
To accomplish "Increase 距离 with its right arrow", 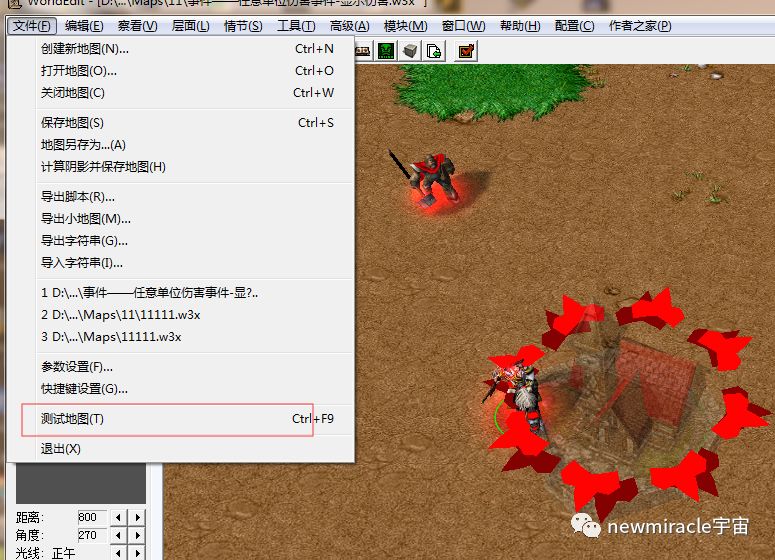I will tap(137, 517).
